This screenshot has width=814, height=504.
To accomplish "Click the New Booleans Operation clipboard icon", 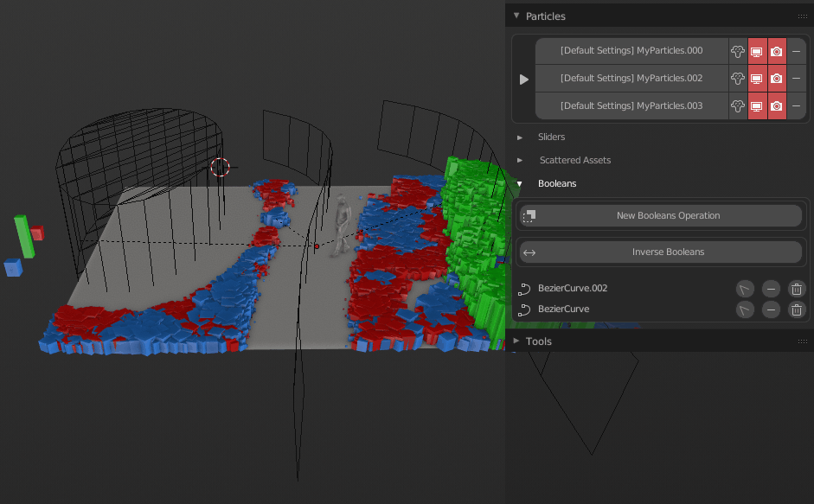I will point(529,216).
